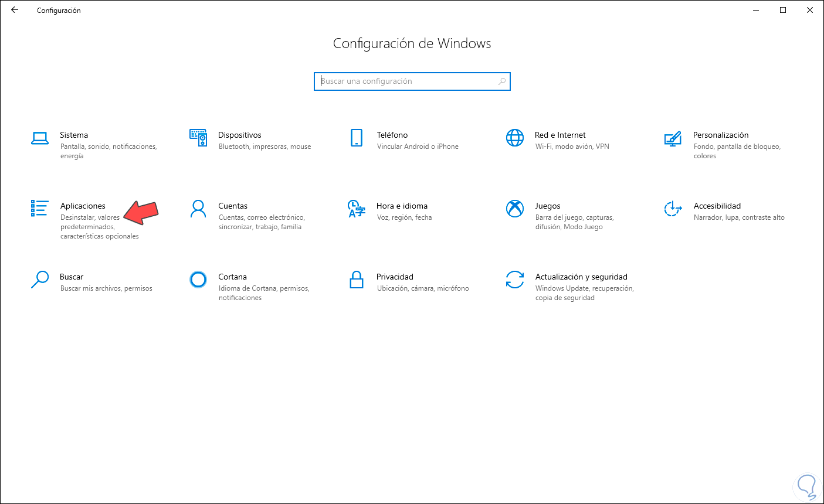Open the Sistema laptop icon
The image size is (824, 504).
(39, 138)
